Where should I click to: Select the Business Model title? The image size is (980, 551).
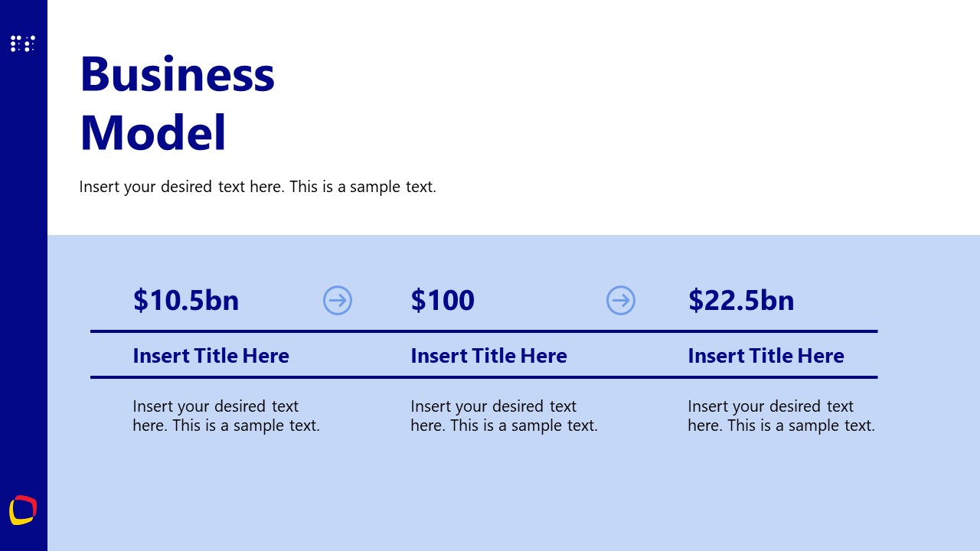click(x=177, y=103)
